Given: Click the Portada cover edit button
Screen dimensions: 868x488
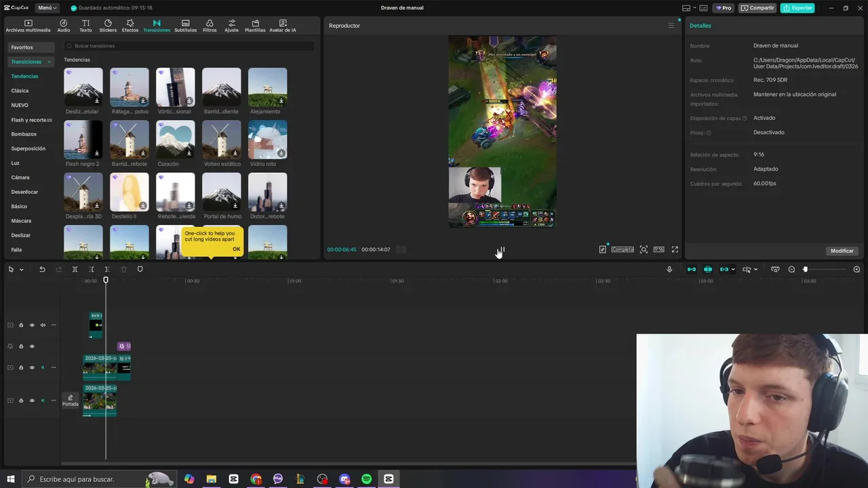Looking at the screenshot, I should (x=71, y=401).
